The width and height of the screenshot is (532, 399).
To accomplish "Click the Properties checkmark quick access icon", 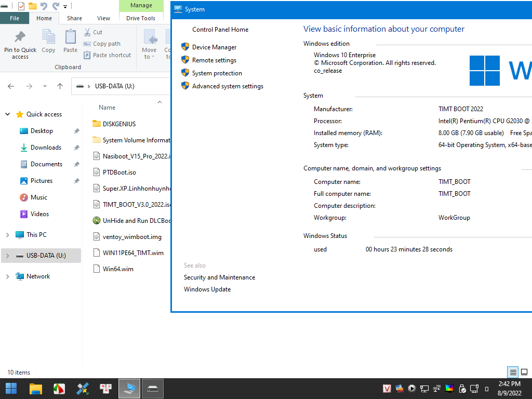I will pyautogui.click(x=21, y=6).
